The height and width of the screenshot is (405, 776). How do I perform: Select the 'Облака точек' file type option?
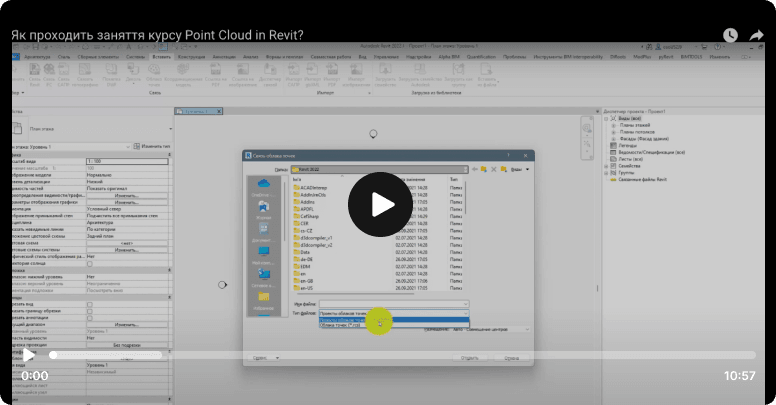393,325
